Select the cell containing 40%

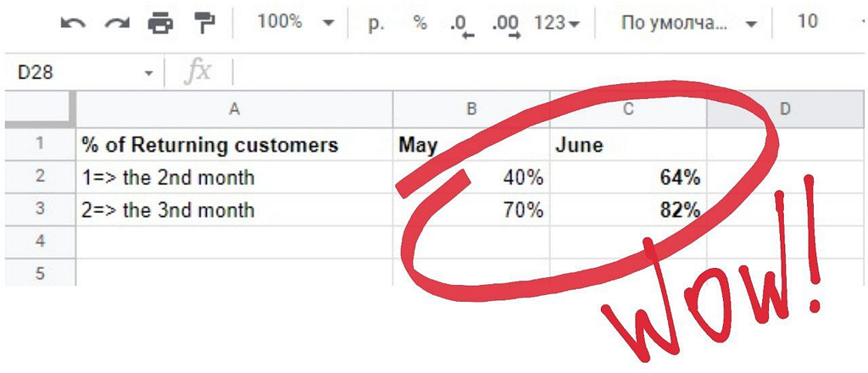pyautogui.click(x=471, y=178)
